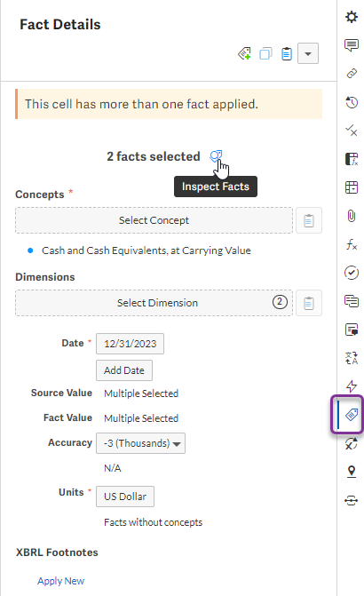The height and width of the screenshot is (596, 364).
Task: Click the add new fact tag icon
Action: [244, 53]
